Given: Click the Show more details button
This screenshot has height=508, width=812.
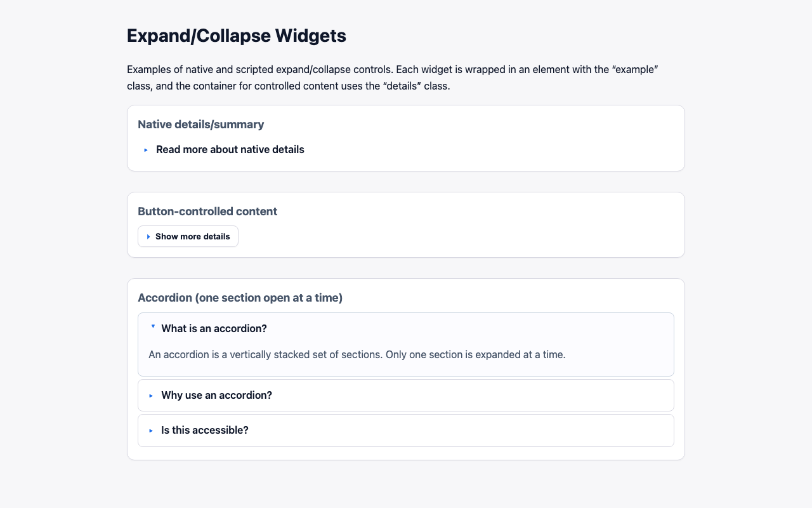Looking at the screenshot, I should 188,236.
